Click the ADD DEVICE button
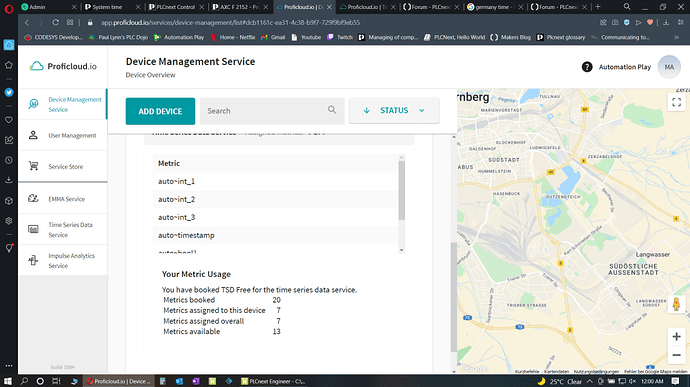Viewport: 690px width, 387px height. pyautogui.click(x=160, y=111)
